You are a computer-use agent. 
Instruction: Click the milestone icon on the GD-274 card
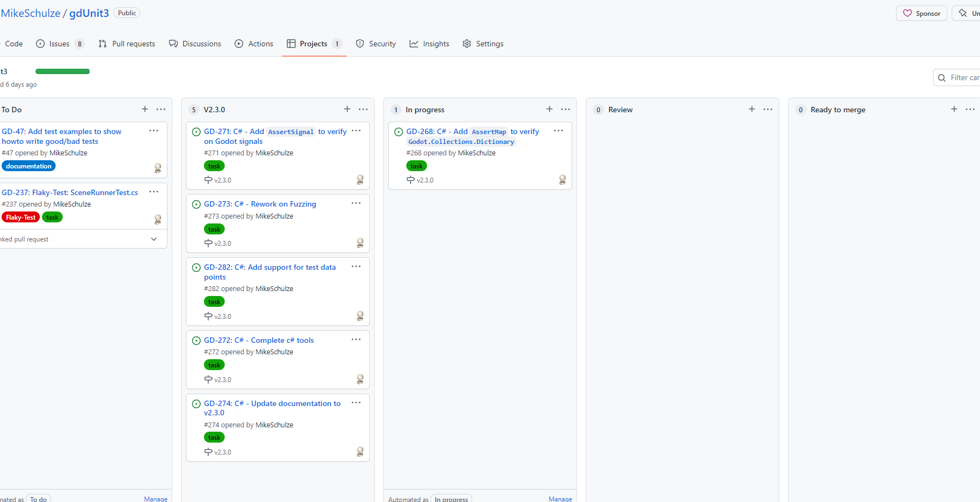208,452
